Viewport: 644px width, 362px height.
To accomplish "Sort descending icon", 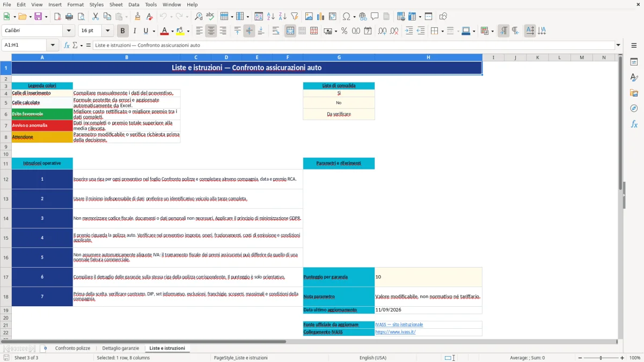I will (282, 17).
